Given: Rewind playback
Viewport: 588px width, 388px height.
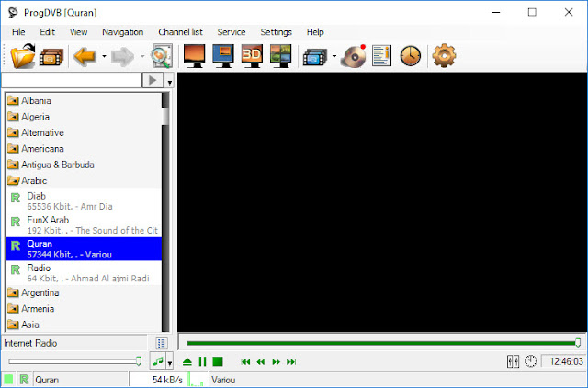Looking at the screenshot, I should (261, 362).
